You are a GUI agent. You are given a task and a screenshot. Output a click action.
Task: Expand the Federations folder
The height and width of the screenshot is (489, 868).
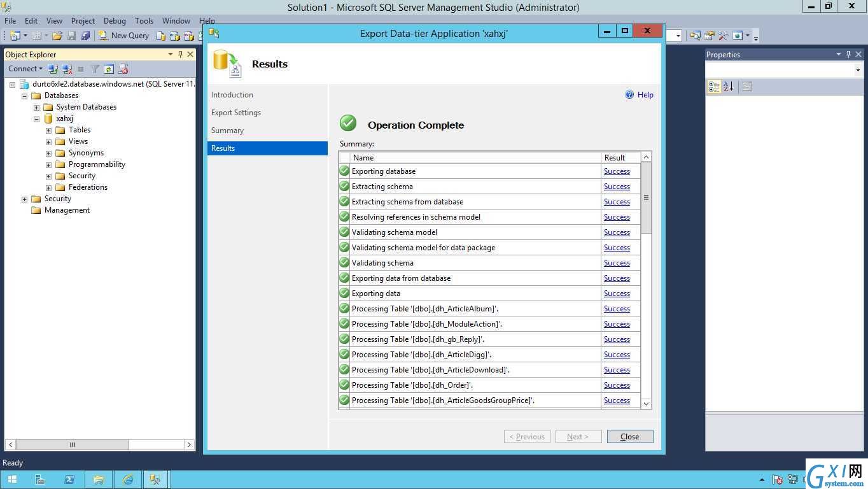(x=48, y=187)
